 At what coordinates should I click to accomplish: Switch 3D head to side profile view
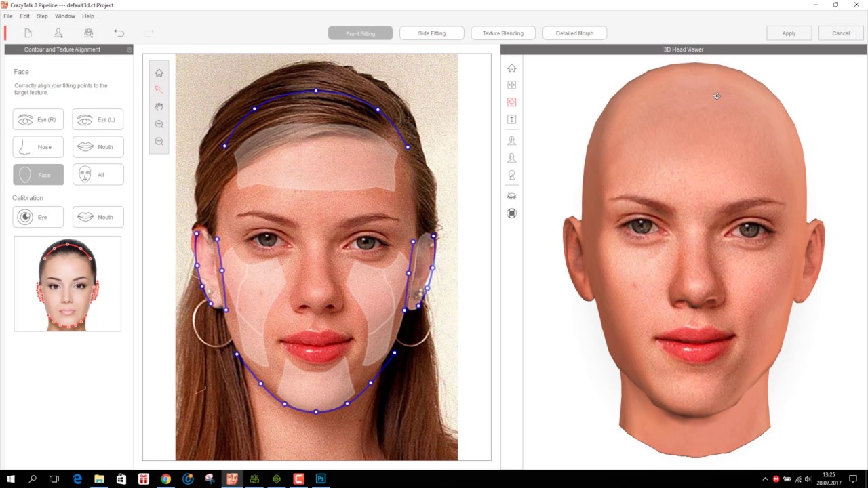[512, 175]
